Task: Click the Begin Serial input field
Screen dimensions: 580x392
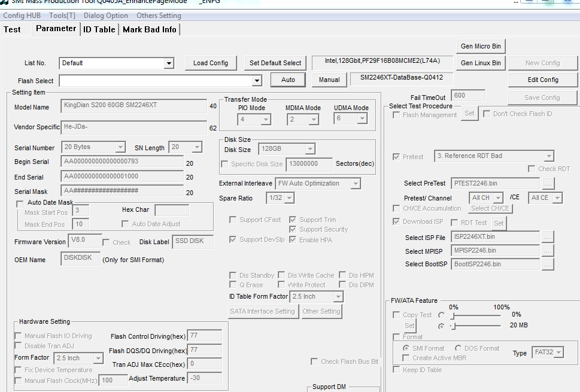Action: tap(122, 162)
